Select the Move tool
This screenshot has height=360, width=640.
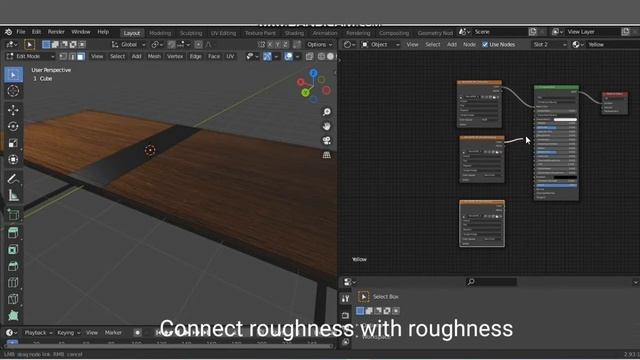click(x=13, y=110)
